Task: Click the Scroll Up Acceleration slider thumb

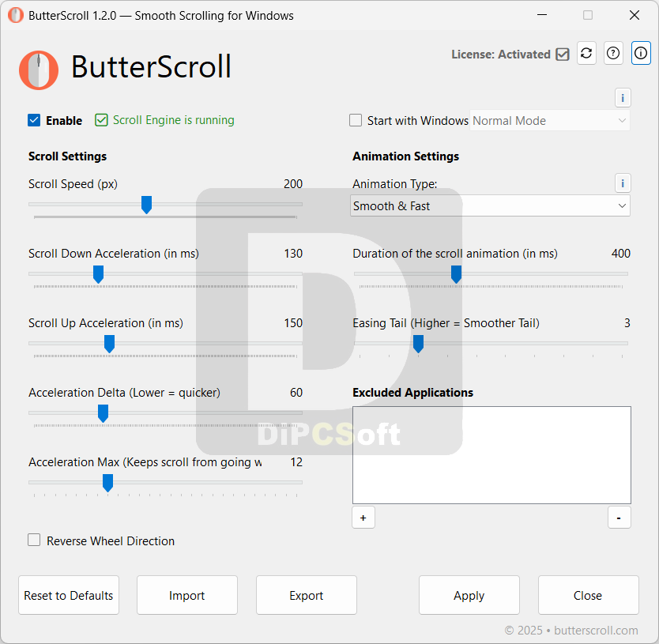Action: coord(109,344)
